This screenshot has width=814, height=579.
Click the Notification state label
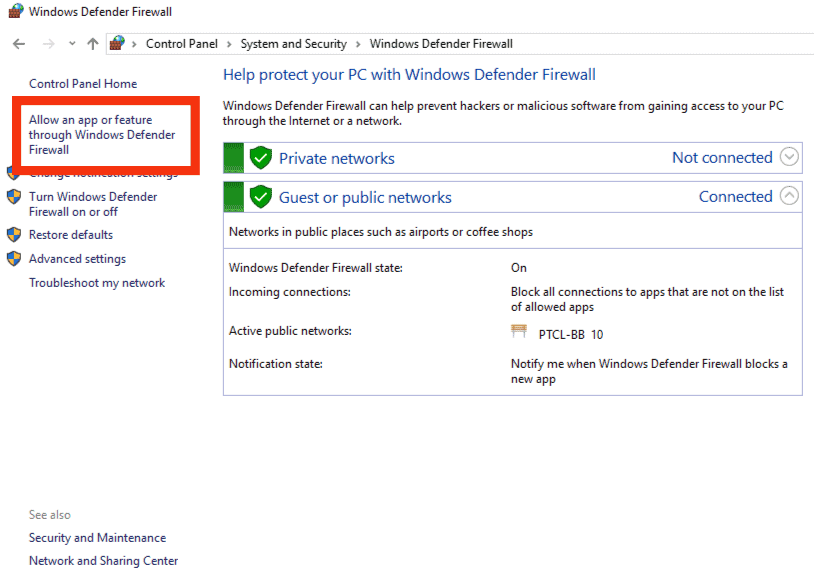tap(276, 363)
